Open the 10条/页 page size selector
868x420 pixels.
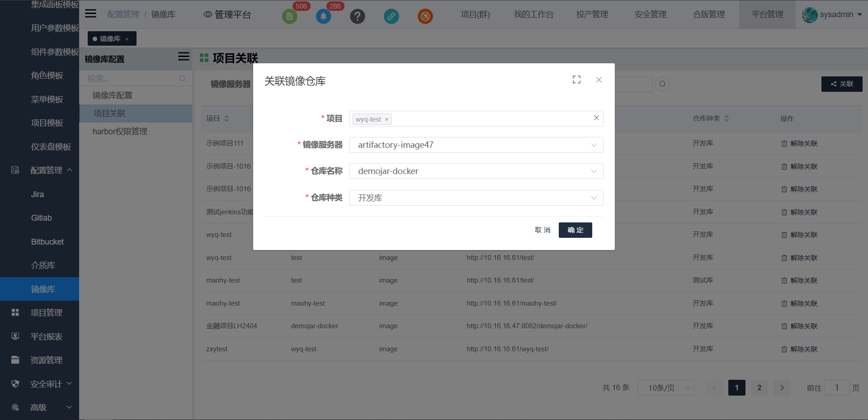(665, 388)
